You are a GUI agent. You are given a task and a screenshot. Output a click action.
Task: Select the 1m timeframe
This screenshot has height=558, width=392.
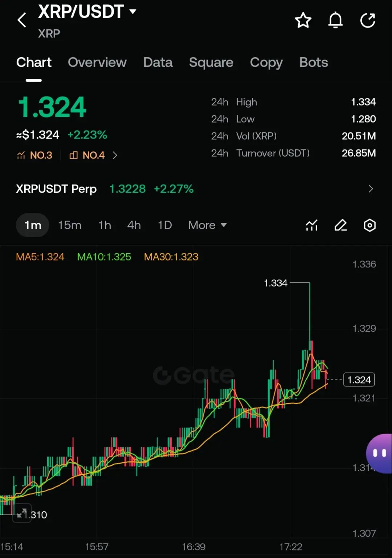pos(33,225)
